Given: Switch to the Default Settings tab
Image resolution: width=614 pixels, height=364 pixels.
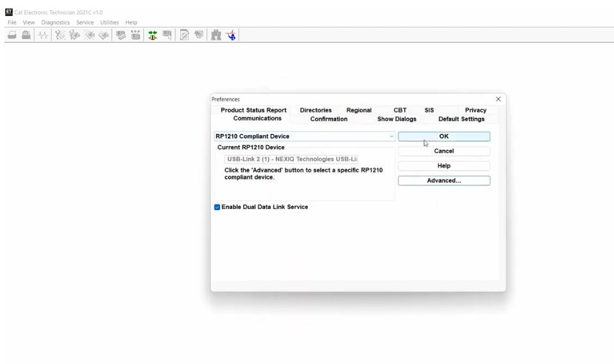Looking at the screenshot, I should (x=461, y=119).
